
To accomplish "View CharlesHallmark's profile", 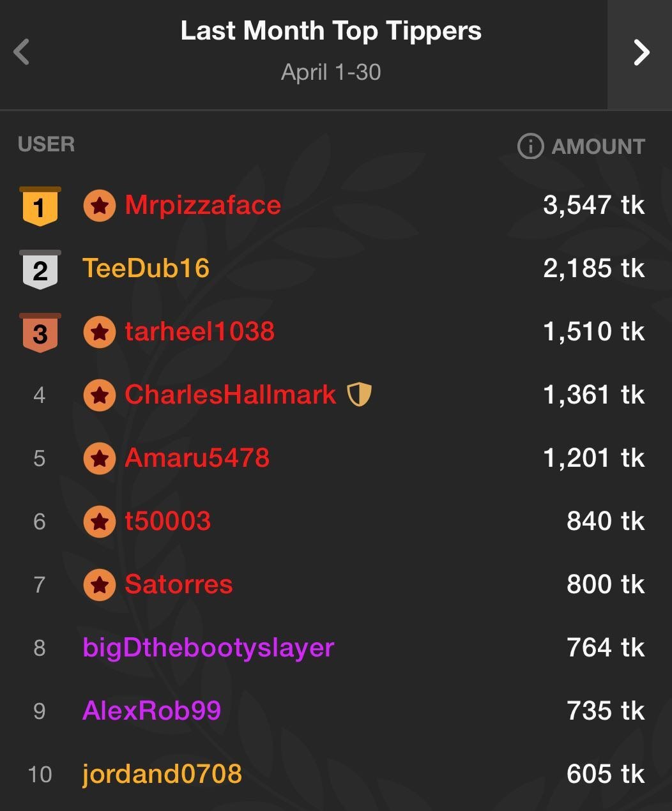I will pyautogui.click(x=230, y=395).
